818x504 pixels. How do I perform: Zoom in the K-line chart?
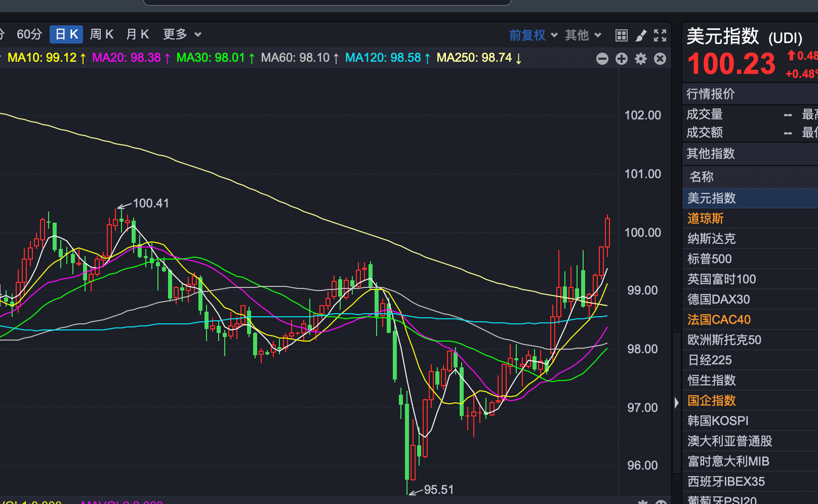(622, 59)
